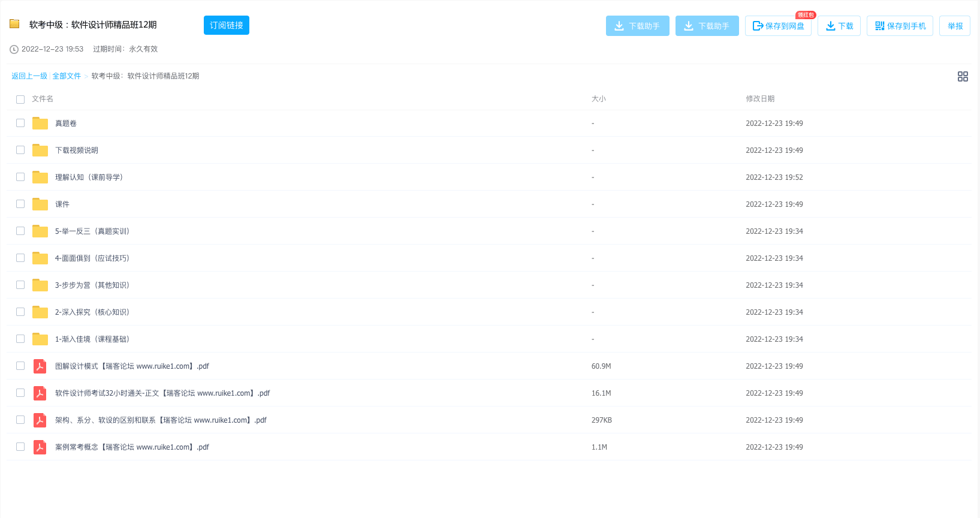Screen dimensions: 980x518
Task: Click PDF icon for 案例常考概念
Action: point(40,447)
